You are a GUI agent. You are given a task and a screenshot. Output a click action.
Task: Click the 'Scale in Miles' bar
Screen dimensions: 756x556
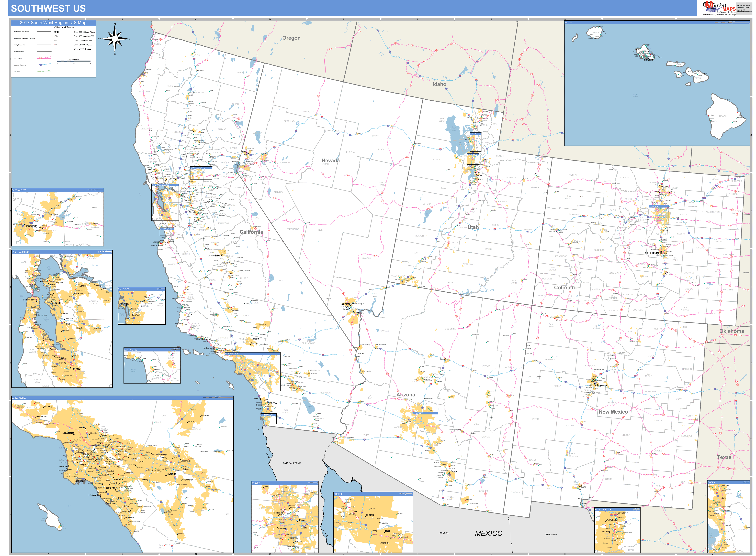(x=74, y=61)
